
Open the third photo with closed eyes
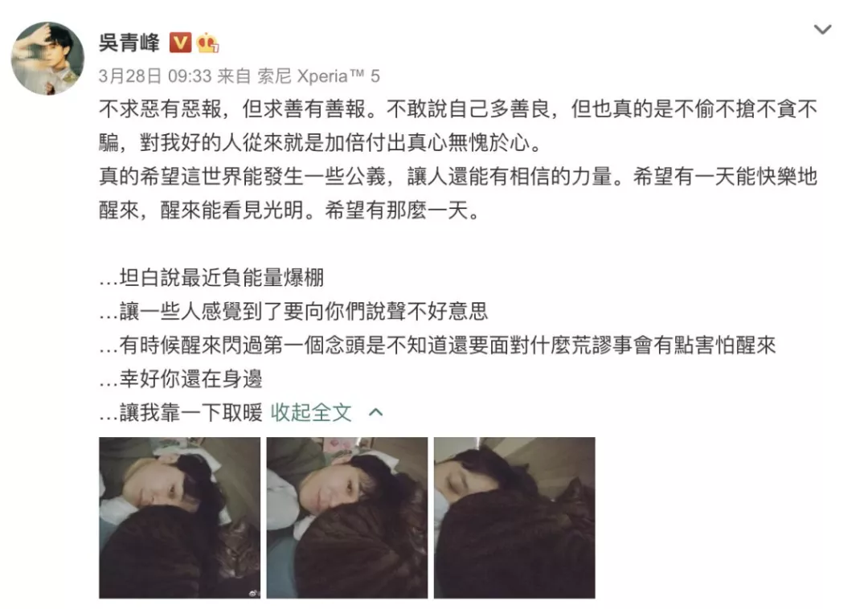(x=514, y=517)
